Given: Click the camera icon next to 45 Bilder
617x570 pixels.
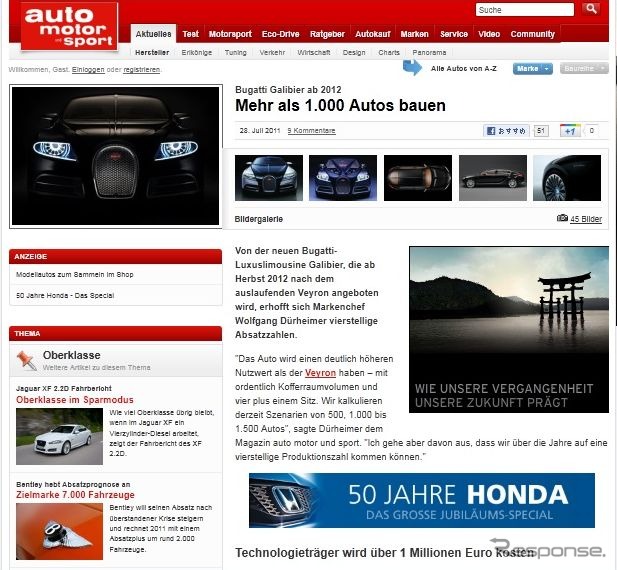Looking at the screenshot, I should tap(562, 218).
